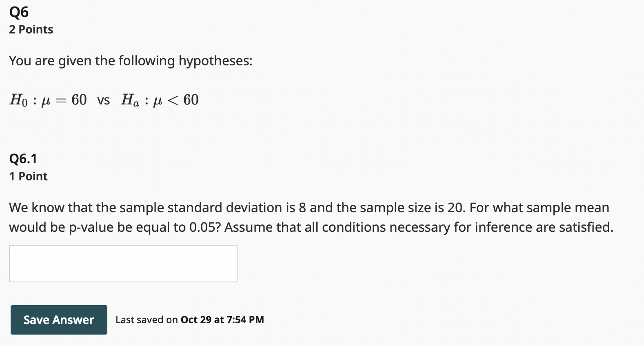Activate Save Answer to store your response
Viewport: 644px width, 346px height.
coord(58,320)
